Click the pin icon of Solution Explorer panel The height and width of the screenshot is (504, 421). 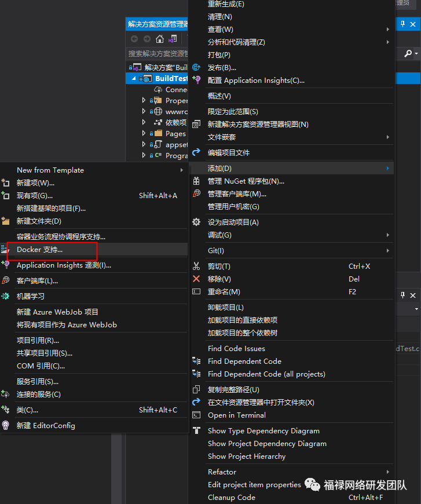(x=402, y=24)
